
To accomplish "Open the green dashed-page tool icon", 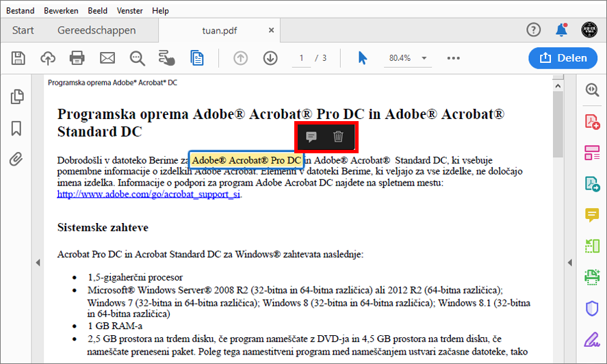I will point(592,246).
